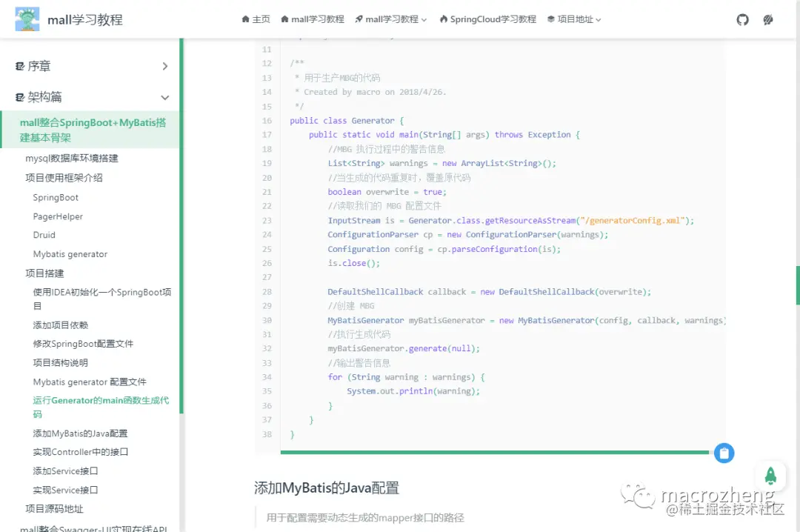Open mall整合Swagger-UI sidebar page

point(93,528)
